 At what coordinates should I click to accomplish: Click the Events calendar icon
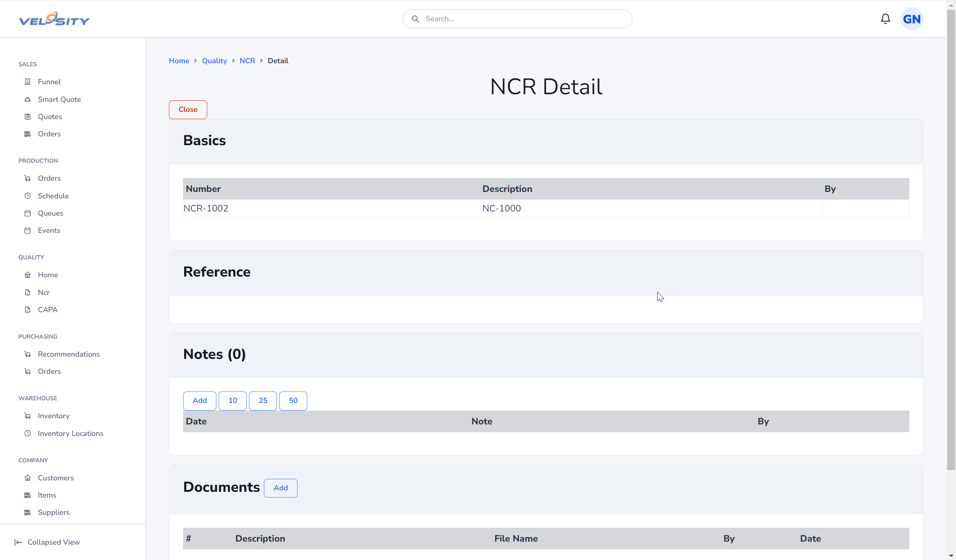(28, 230)
